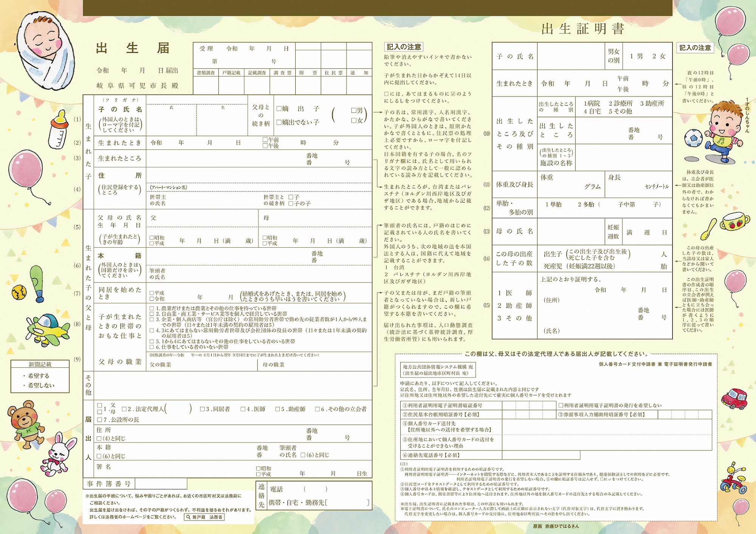Click the 岐阜県可児市長 殿 text
The image size is (756, 534).
pos(138,86)
